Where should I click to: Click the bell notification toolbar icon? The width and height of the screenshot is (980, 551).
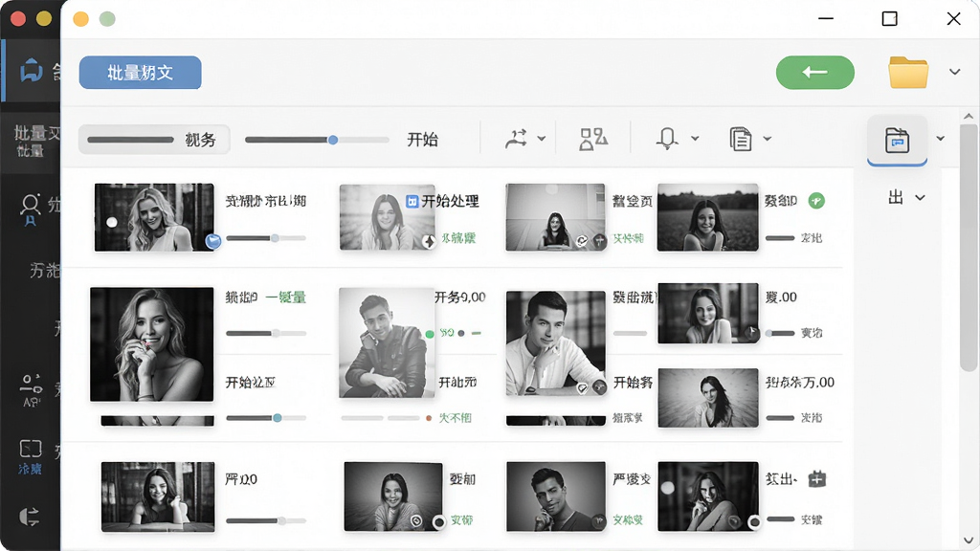point(667,138)
